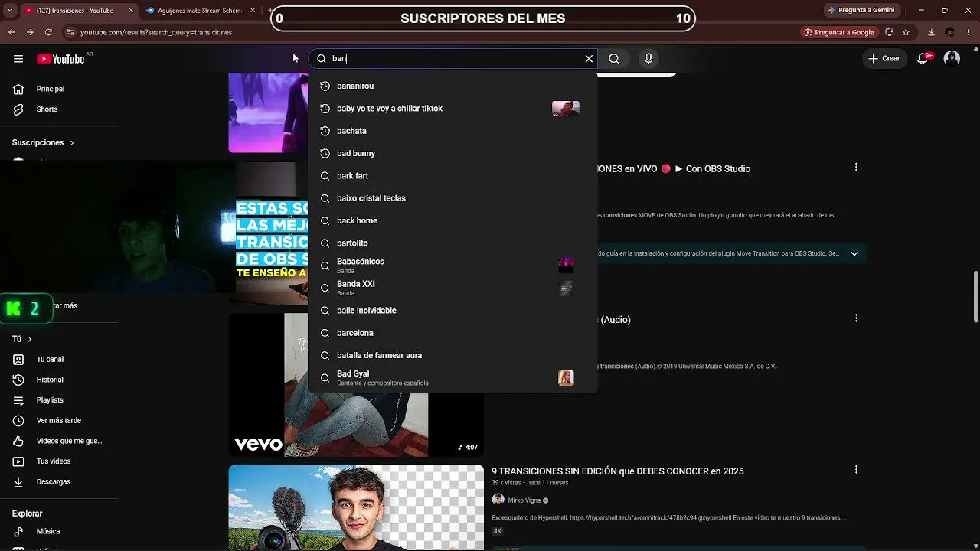The width and height of the screenshot is (980, 551).
Task: Pick the 'barcelona' suggestion
Action: coord(452,333)
